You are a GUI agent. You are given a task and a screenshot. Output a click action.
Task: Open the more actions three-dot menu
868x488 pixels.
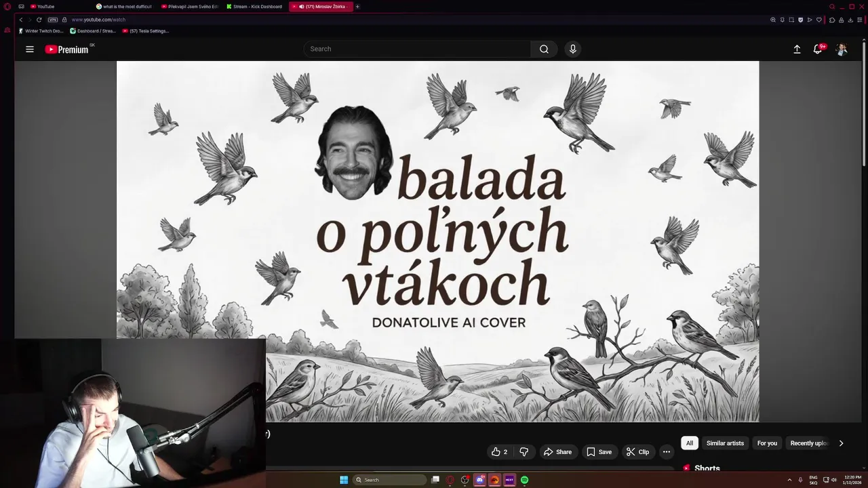tap(667, 452)
